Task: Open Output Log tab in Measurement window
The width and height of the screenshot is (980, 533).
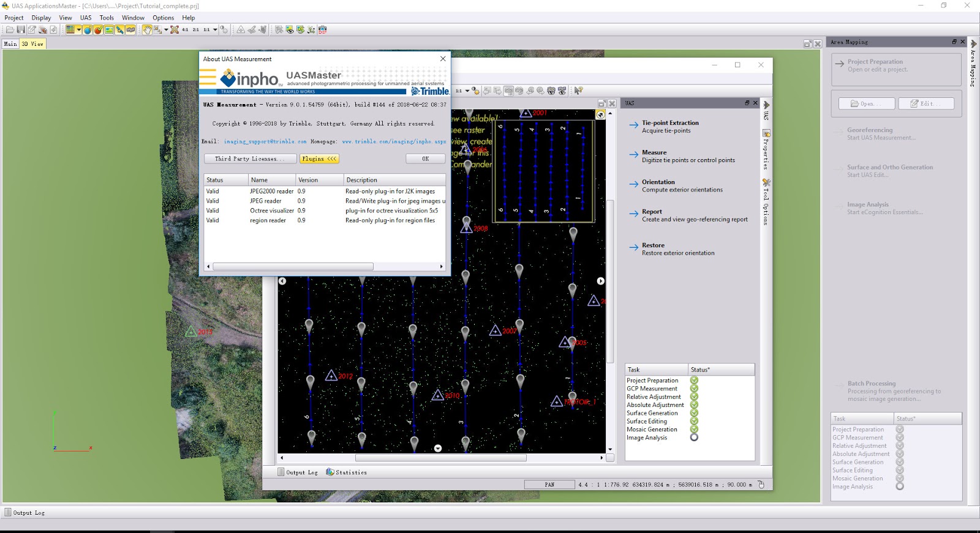Action: tap(298, 472)
